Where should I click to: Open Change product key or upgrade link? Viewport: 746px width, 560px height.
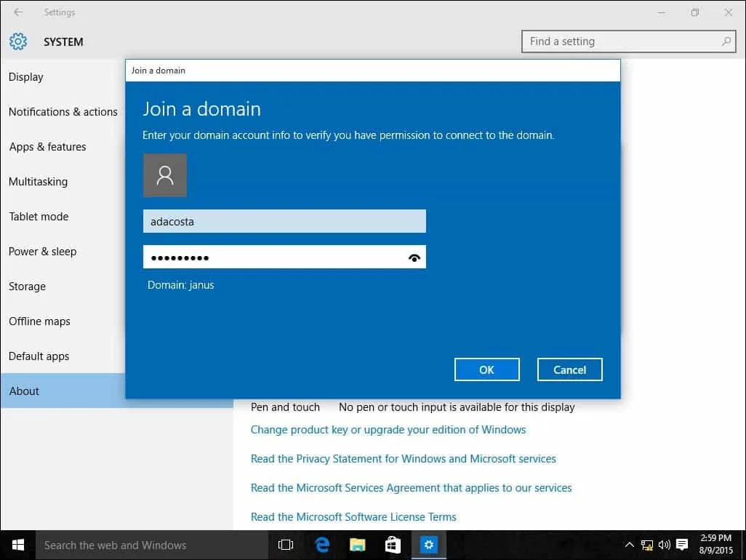388,430
